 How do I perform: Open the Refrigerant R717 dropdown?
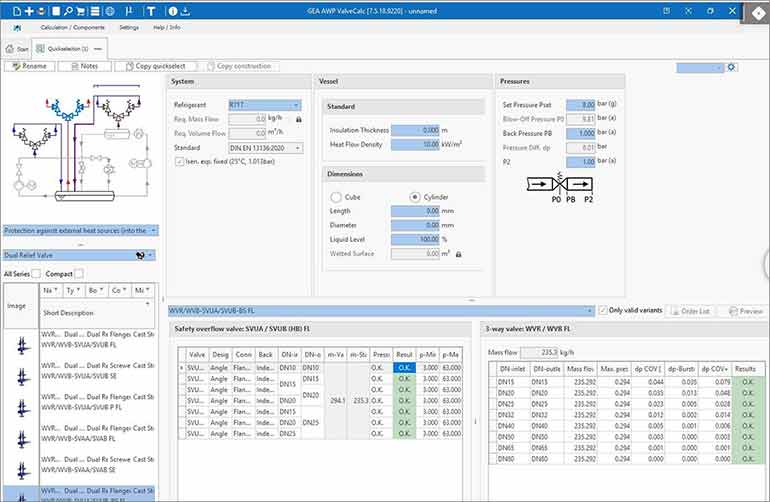point(264,104)
